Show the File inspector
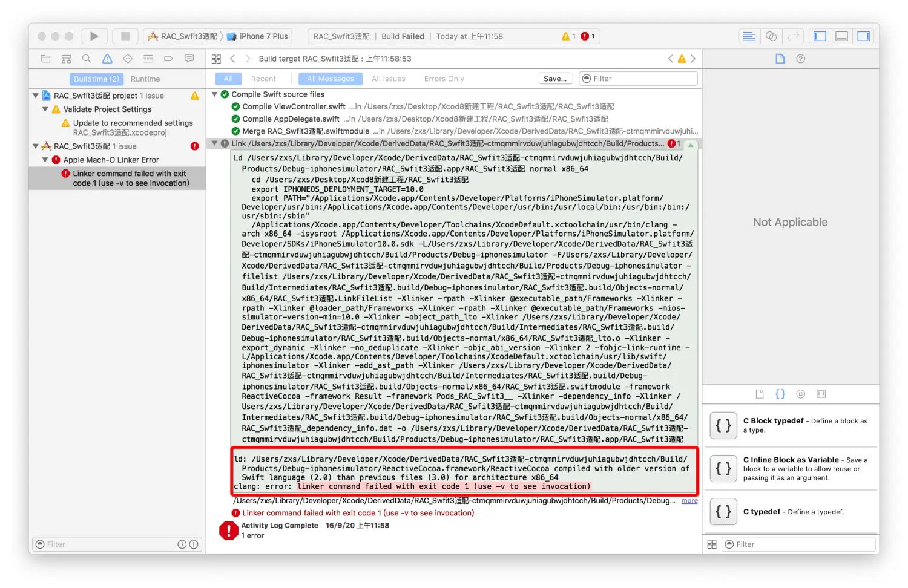 coord(780,59)
